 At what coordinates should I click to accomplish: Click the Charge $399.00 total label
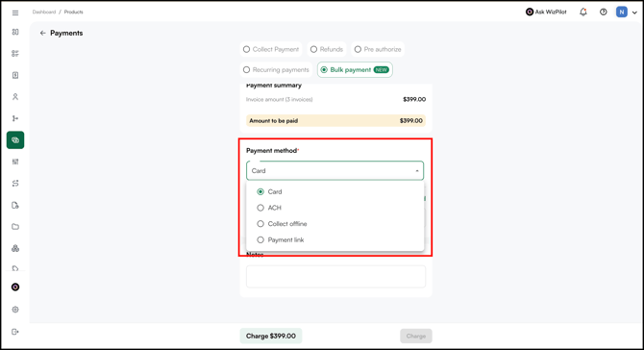coord(271,336)
